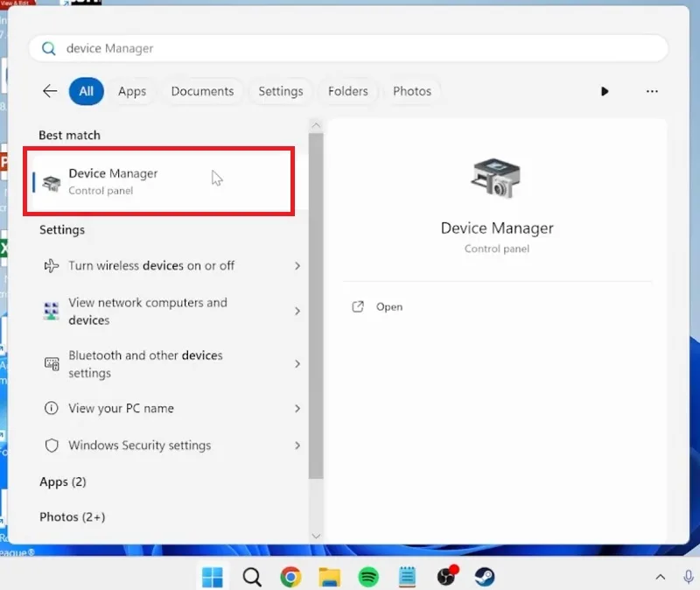Open the three-dots options menu
Viewport: 700px width, 590px height.
tap(652, 92)
